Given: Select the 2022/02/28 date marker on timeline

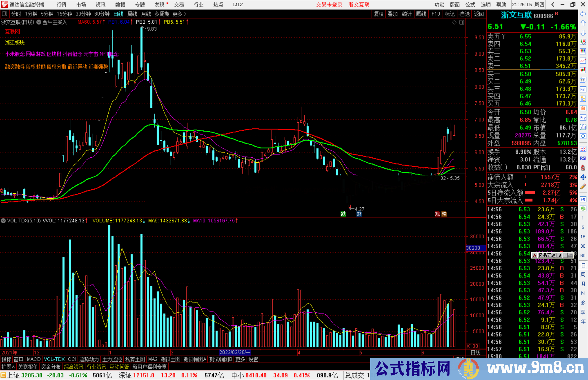Looking at the screenshot, I should point(235,352).
